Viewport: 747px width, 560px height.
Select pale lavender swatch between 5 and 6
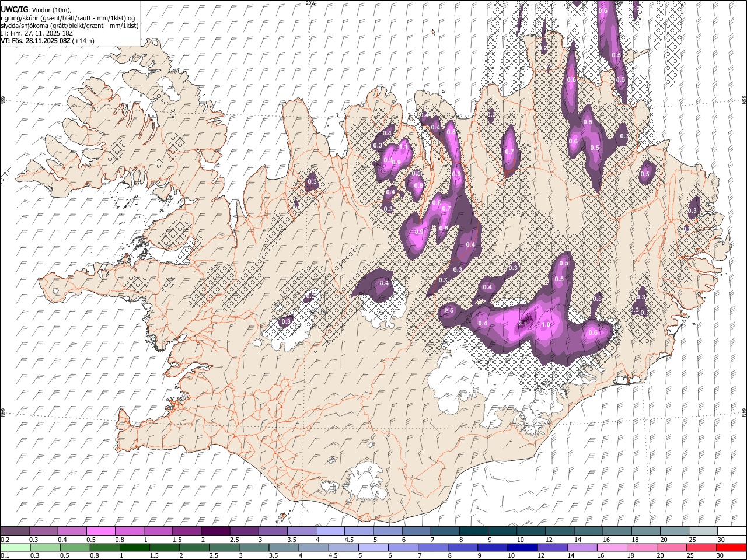373,548
